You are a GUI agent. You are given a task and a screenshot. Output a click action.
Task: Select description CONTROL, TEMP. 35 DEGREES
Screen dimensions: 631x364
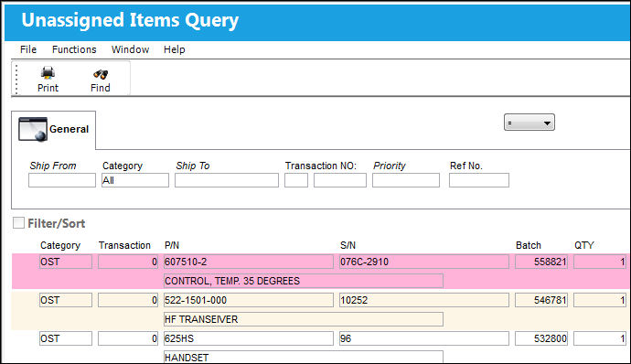click(304, 281)
